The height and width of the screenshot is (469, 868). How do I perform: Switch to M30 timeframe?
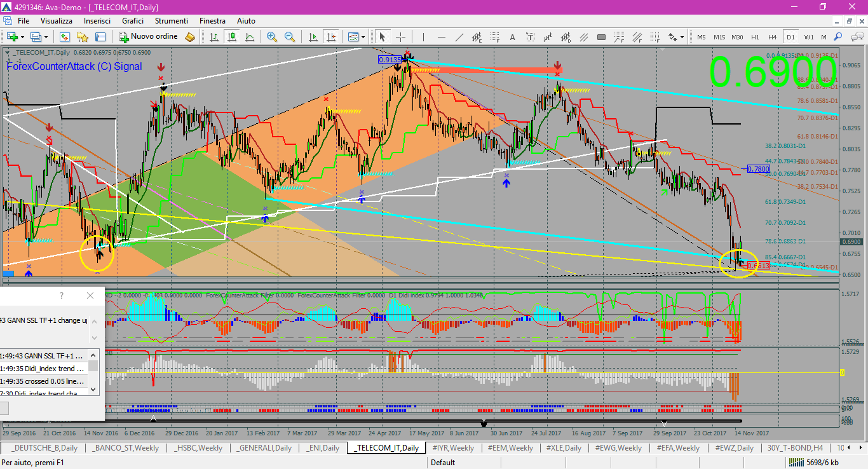[737, 37]
